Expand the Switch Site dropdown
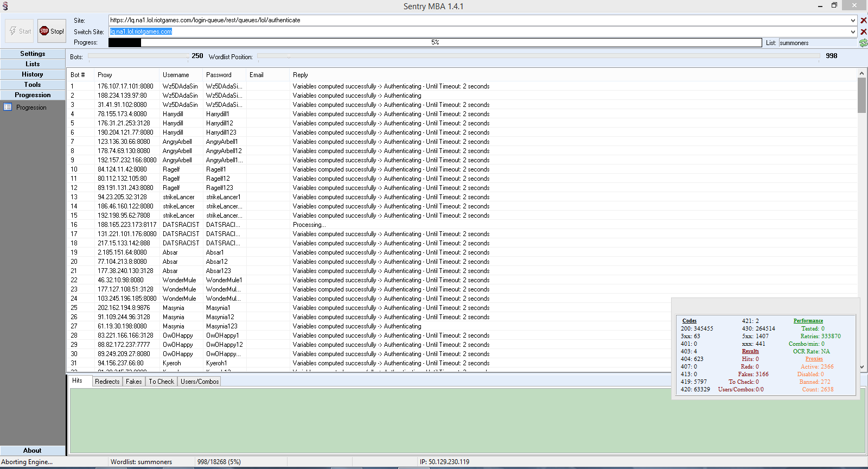Viewport: 868px width, 469px height. pos(853,31)
